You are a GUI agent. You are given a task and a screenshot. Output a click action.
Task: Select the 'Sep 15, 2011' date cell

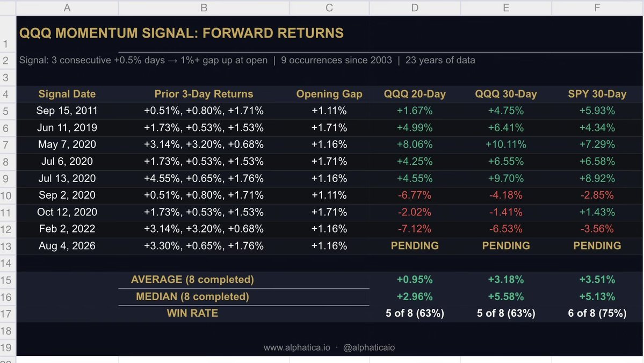point(67,111)
